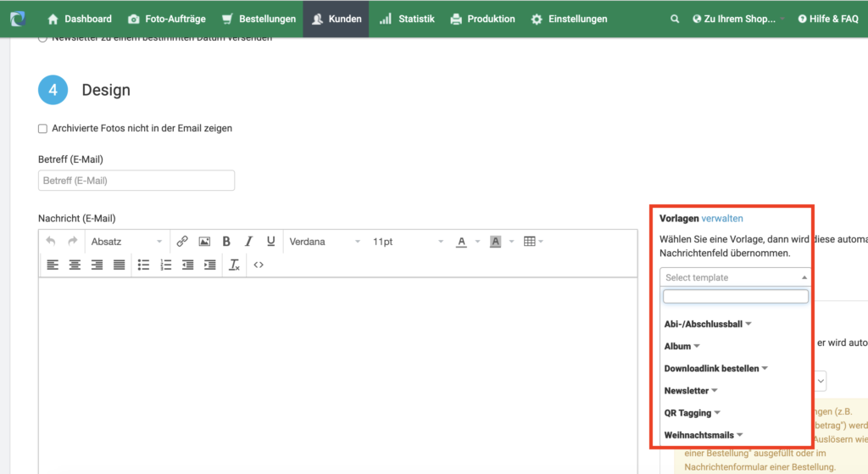Open the text color picker

point(461,242)
